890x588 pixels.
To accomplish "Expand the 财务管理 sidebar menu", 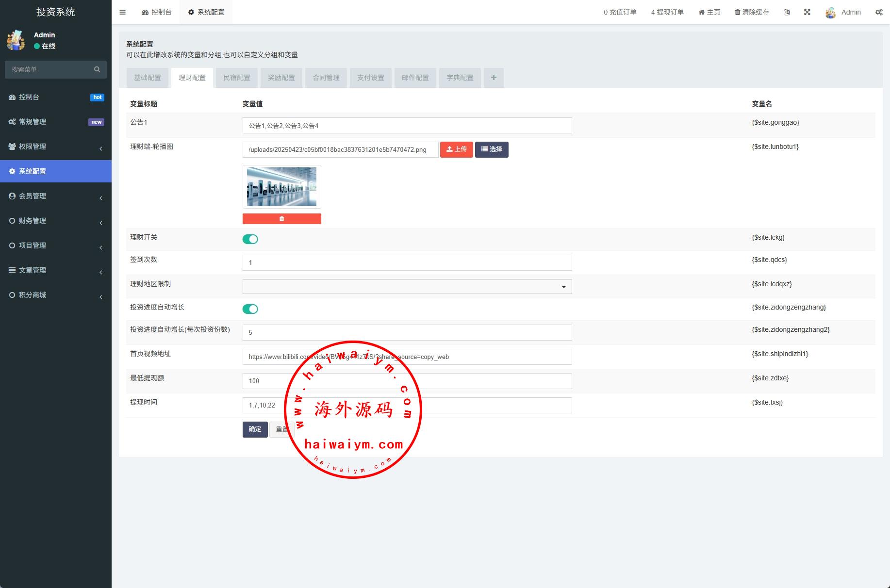I will [55, 221].
